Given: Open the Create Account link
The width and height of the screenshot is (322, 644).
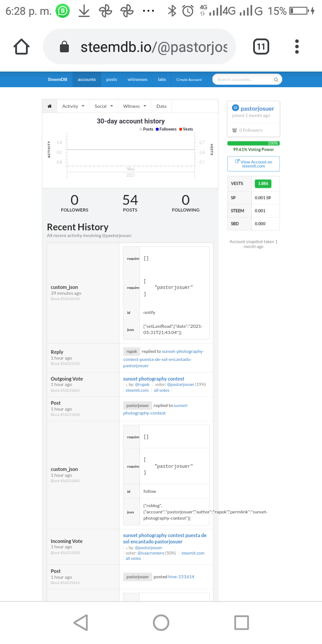Looking at the screenshot, I should click(189, 80).
